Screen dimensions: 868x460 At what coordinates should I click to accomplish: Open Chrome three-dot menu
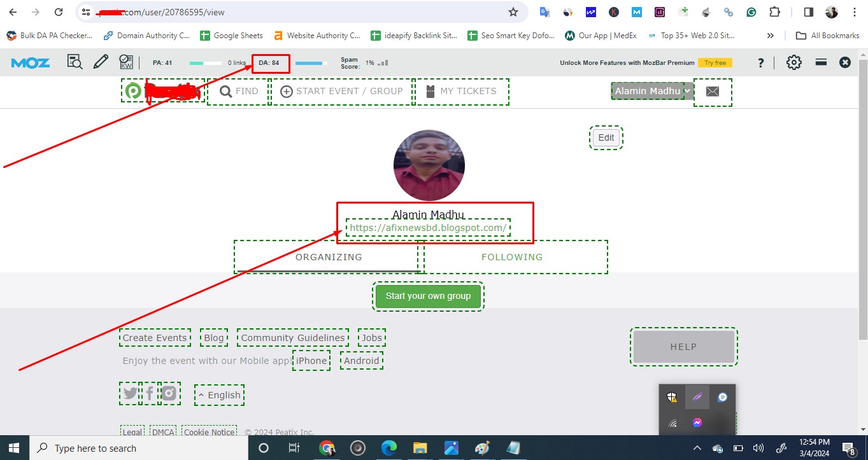pyautogui.click(x=855, y=12)
